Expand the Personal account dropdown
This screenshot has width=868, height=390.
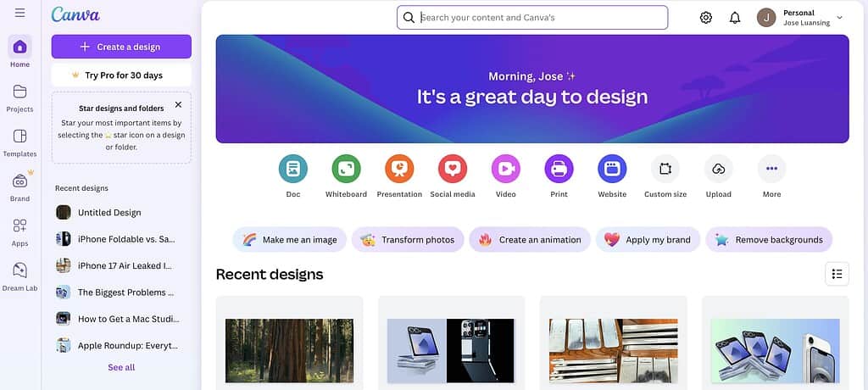coord(839,18)
